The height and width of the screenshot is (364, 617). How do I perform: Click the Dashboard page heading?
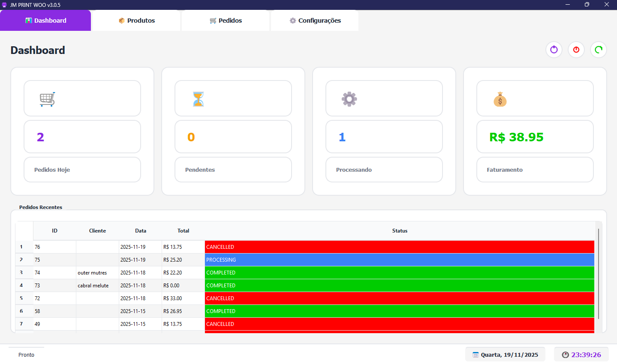click(x=38, y=50)
